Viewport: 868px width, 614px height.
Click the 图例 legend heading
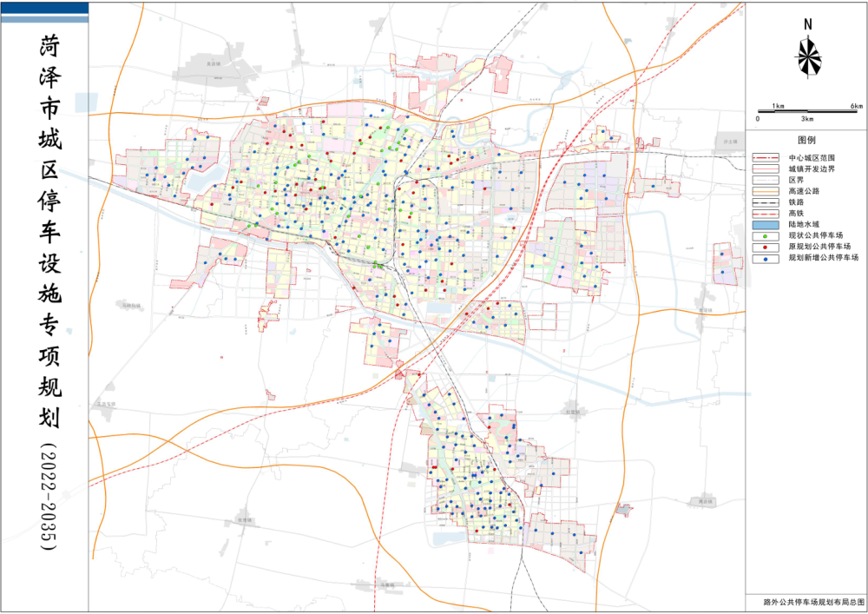[x=806, y=140]
